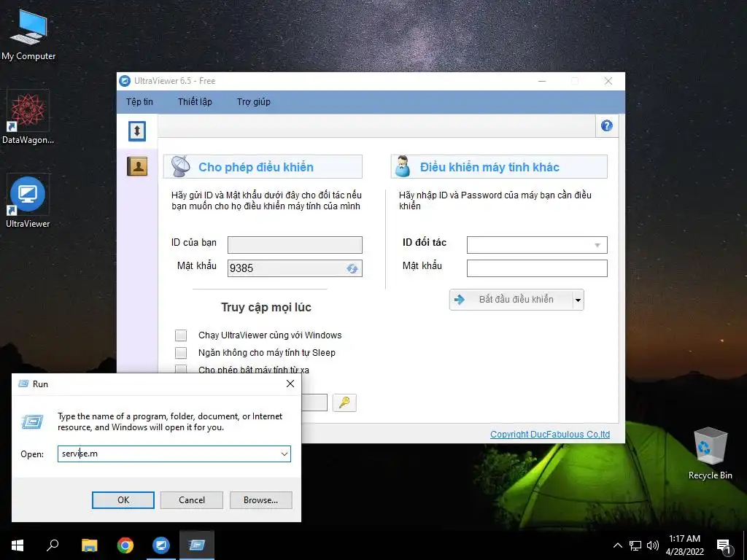Tick Ngăn không cho máy tính tự Sleep
747x560 pixels.
click(x=181, y=353)
